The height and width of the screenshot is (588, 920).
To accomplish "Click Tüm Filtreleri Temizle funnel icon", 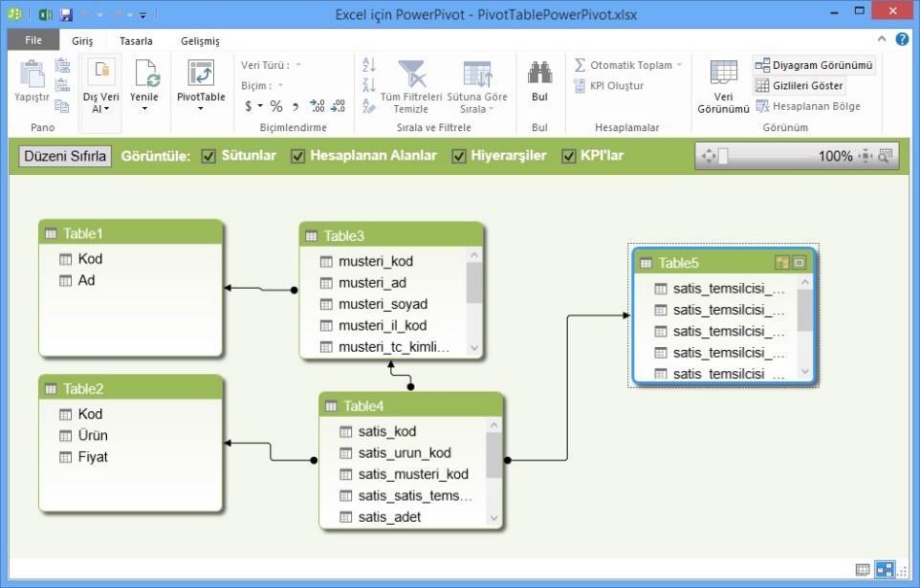I will 411,74.
